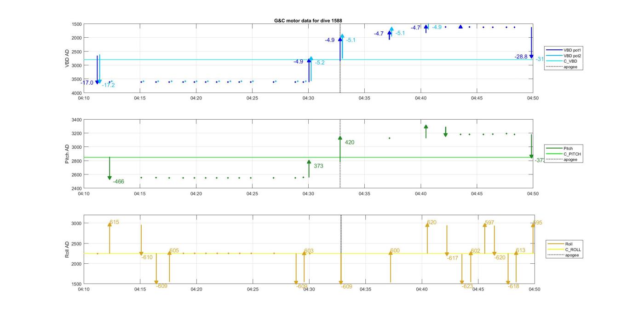Screen dimensions: 644x319
Task: Click the "2600" tick on the Pitch axis
Action: (76, 175)
